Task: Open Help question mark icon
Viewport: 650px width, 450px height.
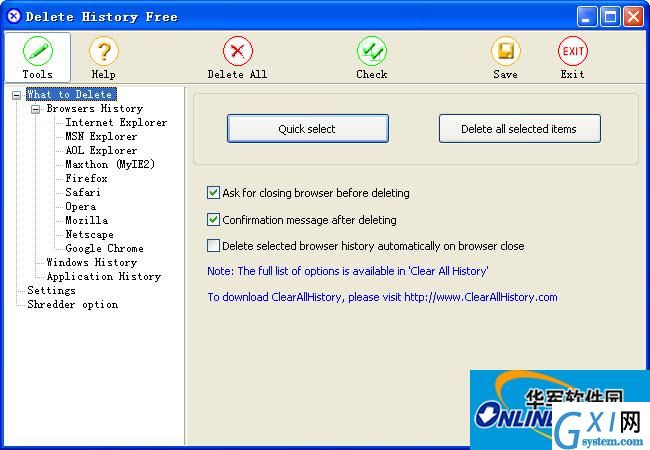Action: tap(104, 51)
